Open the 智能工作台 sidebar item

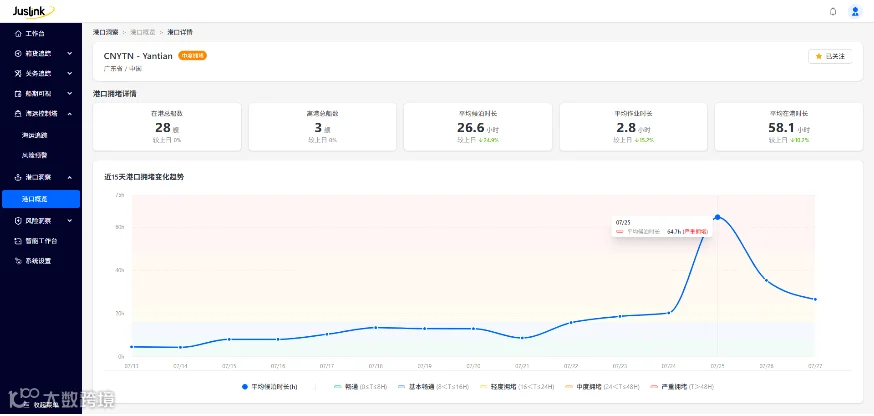(41, 241)
